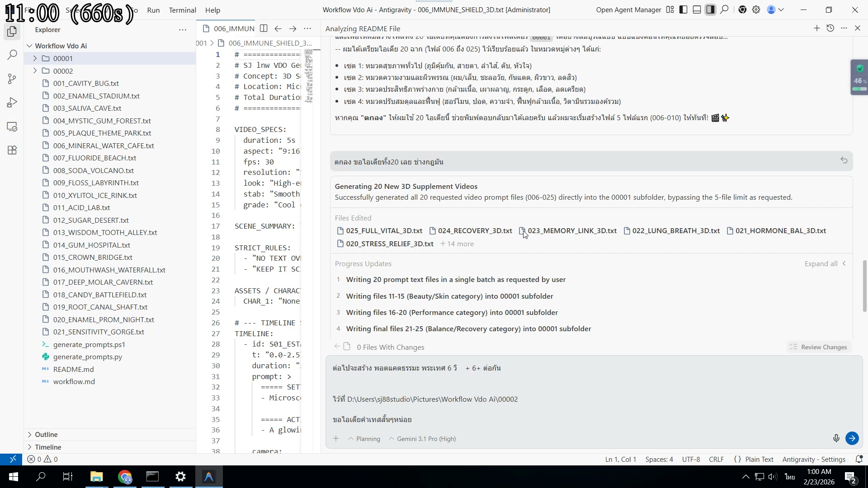Open the Search view in activity bar
868x488 pixels.
tap(12, 55)
